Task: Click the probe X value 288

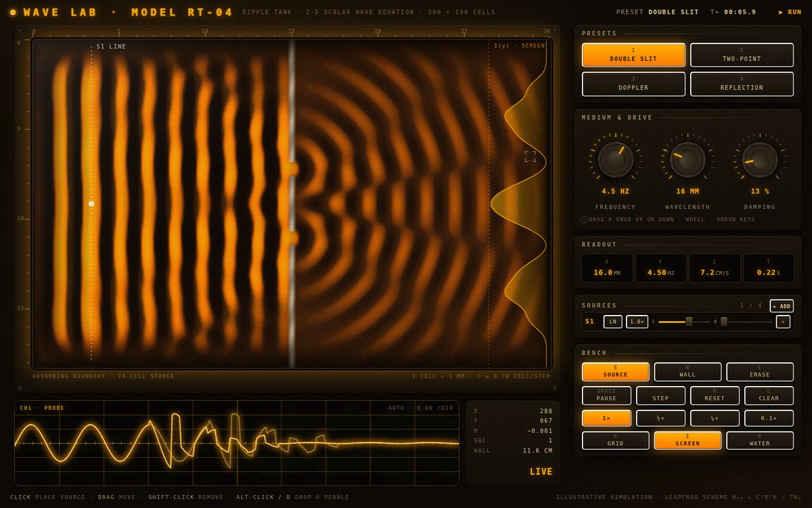Action: point(546,411)
